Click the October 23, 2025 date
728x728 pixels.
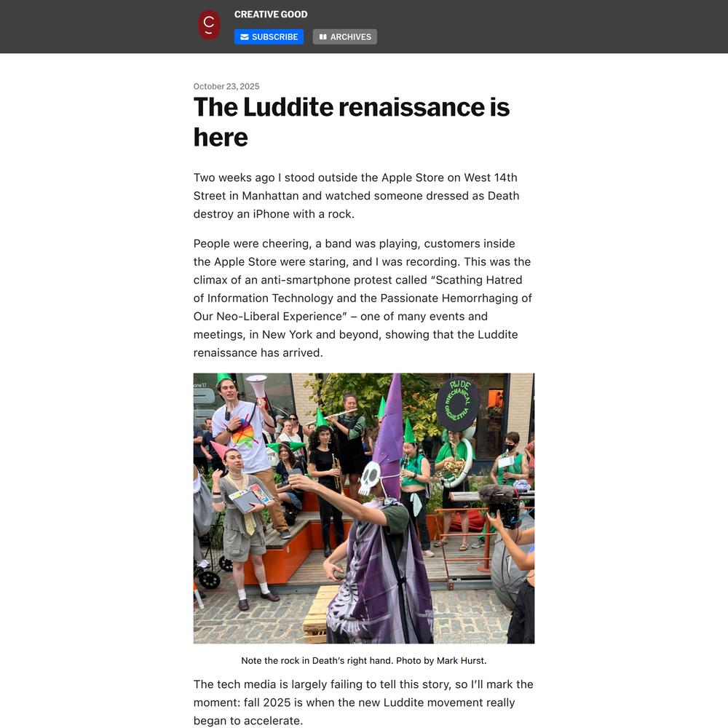click(x=226, y=86)
